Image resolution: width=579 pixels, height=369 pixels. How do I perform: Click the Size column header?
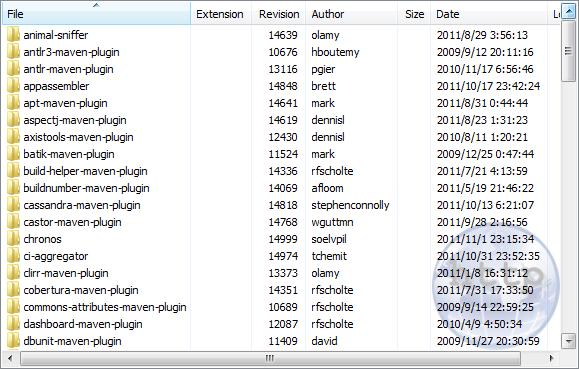(414, 14)
